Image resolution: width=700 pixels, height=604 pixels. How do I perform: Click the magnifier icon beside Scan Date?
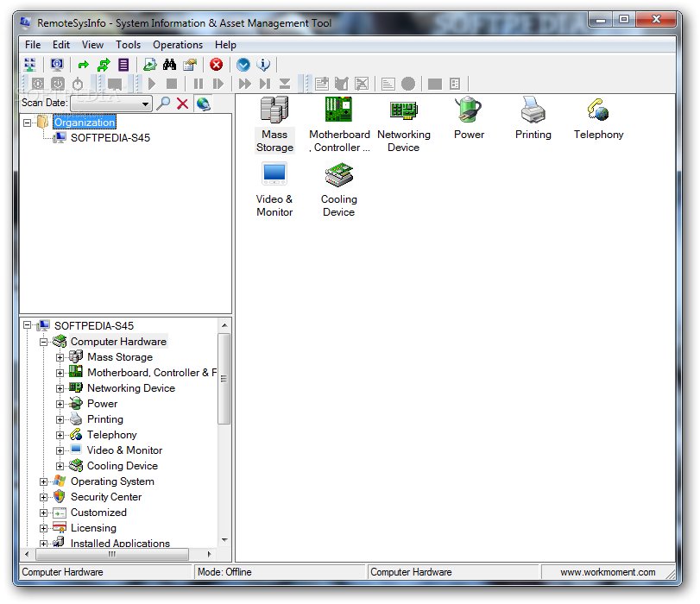click(163, 104)
